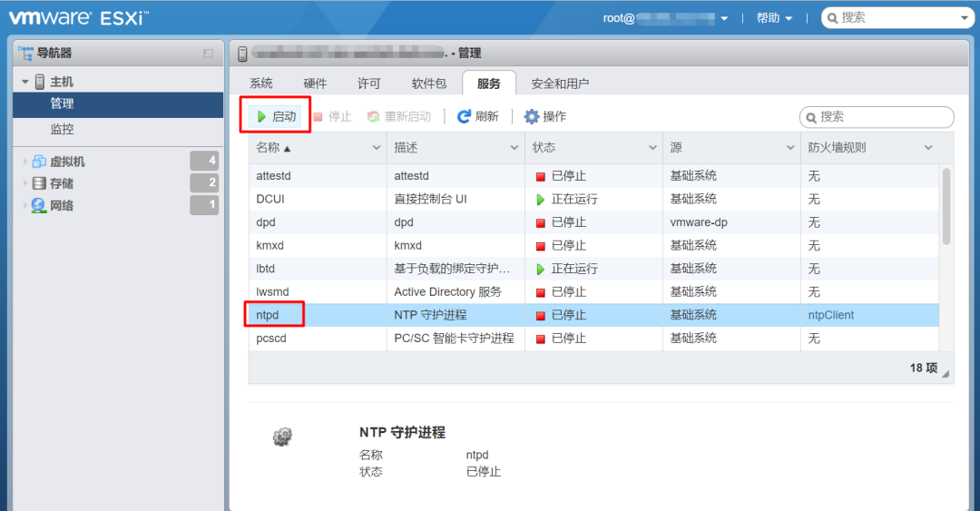Click the VMware ESXi logo
Viewport: 980px width, 511px height.
pyautogui.click(x=79, y=17)
